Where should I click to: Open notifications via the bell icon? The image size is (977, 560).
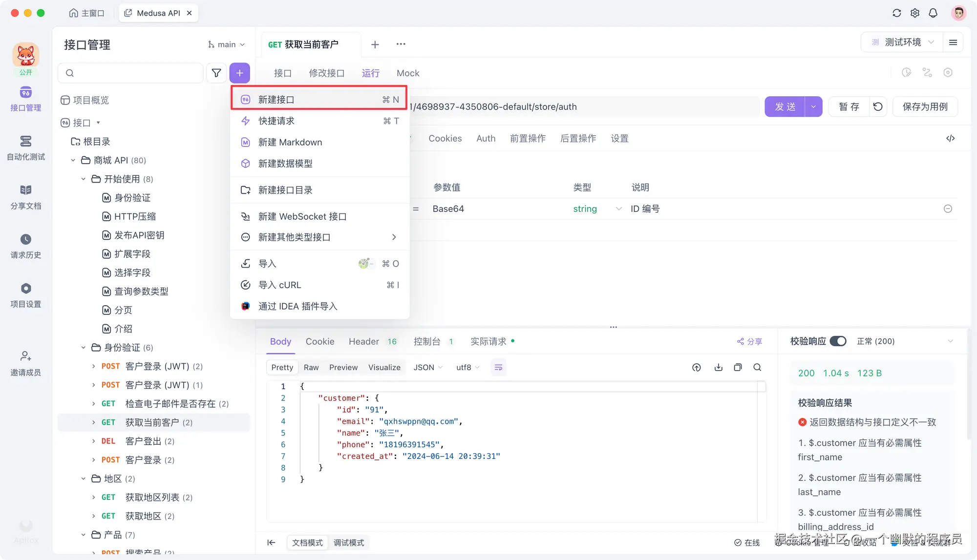coord(933,13)
